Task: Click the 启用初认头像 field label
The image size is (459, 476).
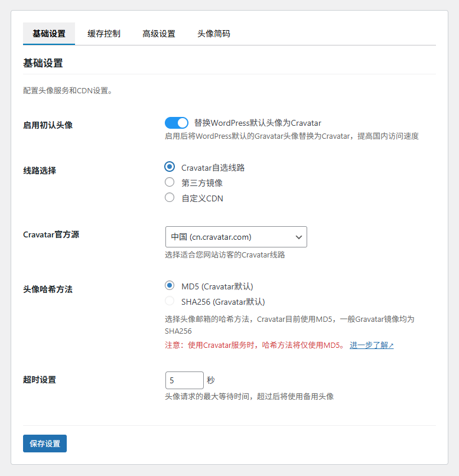Action: (48, 125)
